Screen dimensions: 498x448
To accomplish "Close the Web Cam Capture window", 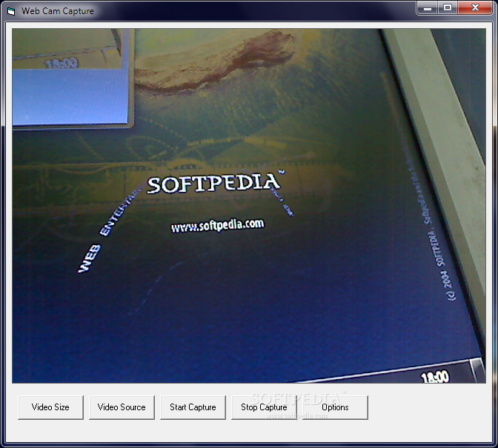I will pyautogui.click(x=475, y=7).
